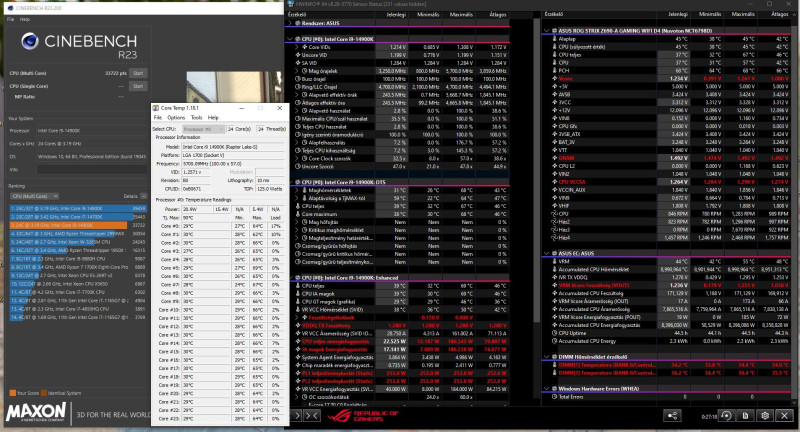Click the HWiNFO left panel vertical scrollbar
800x432 pixels.
point(537,168)
